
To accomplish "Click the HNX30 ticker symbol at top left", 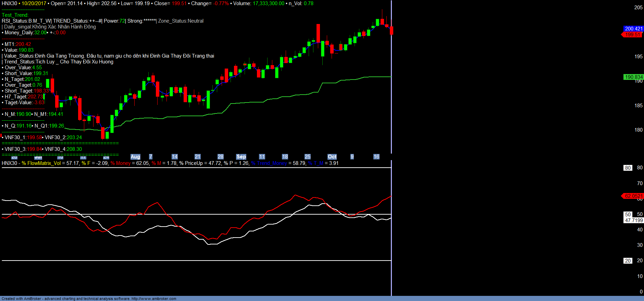I will click(9, 3).
